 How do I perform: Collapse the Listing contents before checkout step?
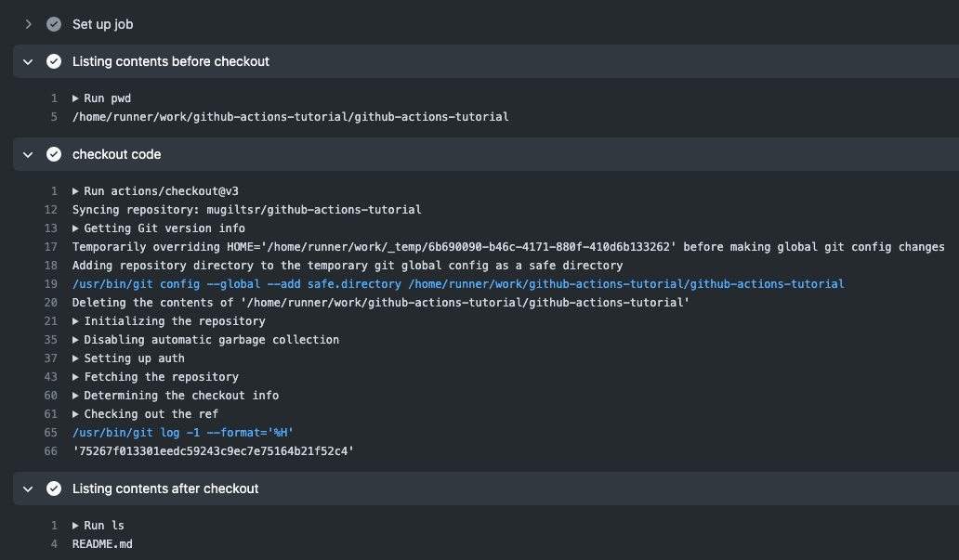(28, 61)
